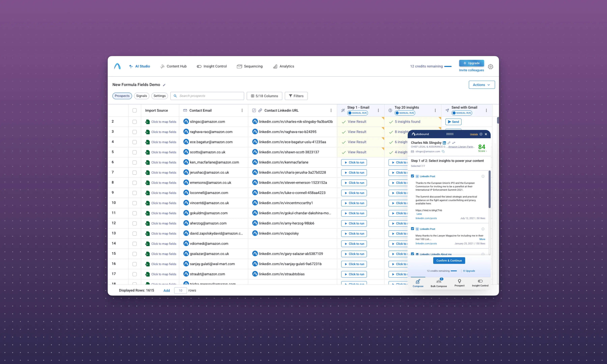607x364 pixels.
Task: Uncheck the second LinkedIn Post insight
Action: 412,229
